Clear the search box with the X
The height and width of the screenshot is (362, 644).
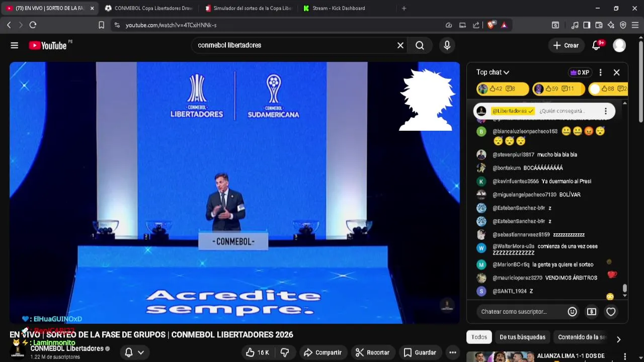click(400, 45)
